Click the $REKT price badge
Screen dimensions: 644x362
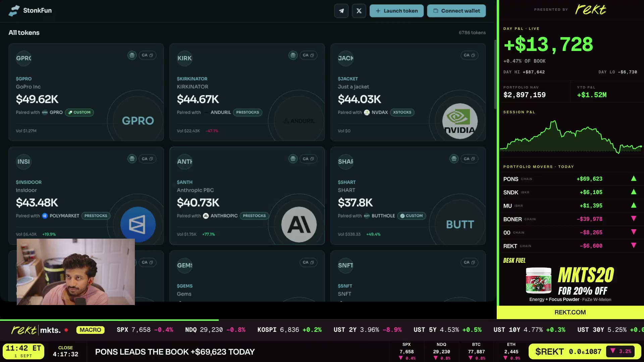(x=585, y=352)
